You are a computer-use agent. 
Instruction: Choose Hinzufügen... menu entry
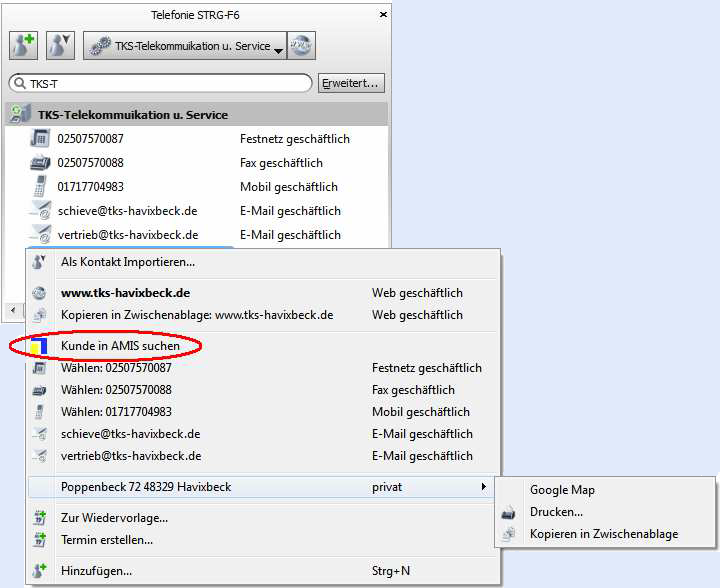coord(263,571)
